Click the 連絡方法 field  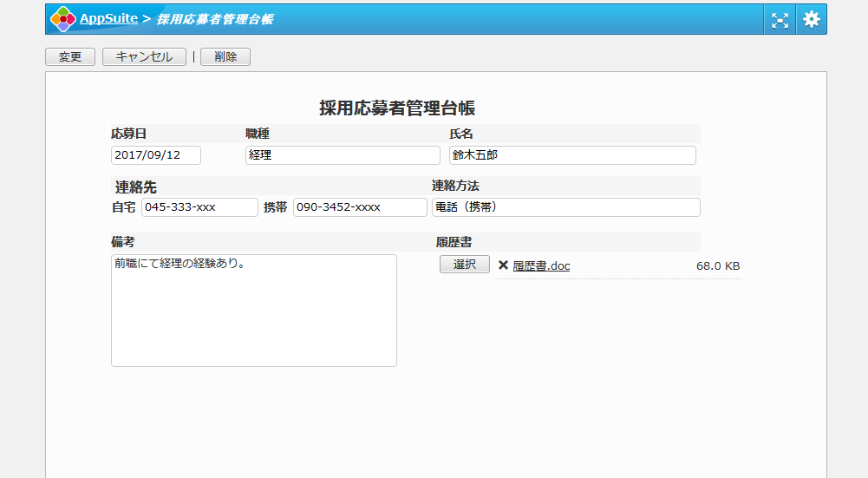pos(565,207)
